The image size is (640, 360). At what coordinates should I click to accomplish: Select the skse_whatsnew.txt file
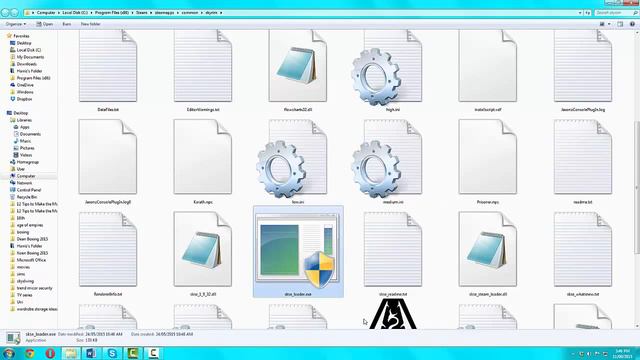click(x=583, y=253)
